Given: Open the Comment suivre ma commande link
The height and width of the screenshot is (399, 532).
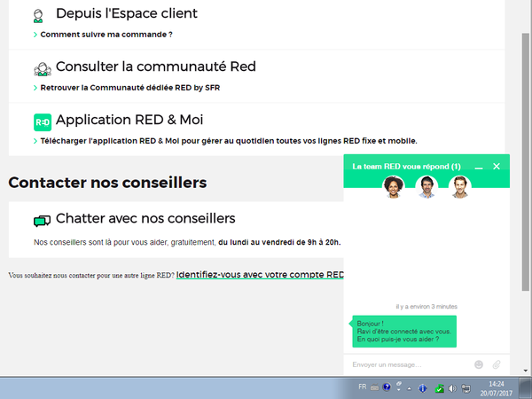Looking at the screenshot, I should [106, 35].
